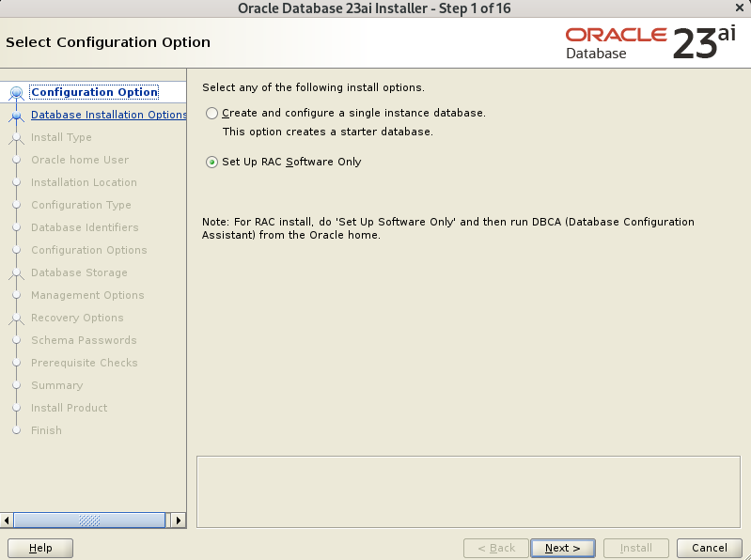Image resolution: width=751 pixels, height=560 pixels.
Task: Click the Installation Location step bullet
Action: click(x=16, y=182)
